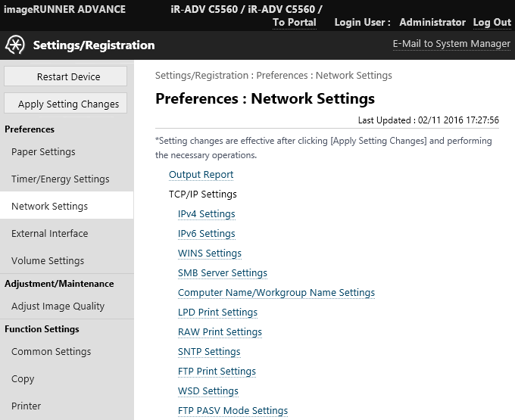The width and height of the screenshot is (515, 420).
Task: Click SMB Server Settings link
Action: click(222, 273)
